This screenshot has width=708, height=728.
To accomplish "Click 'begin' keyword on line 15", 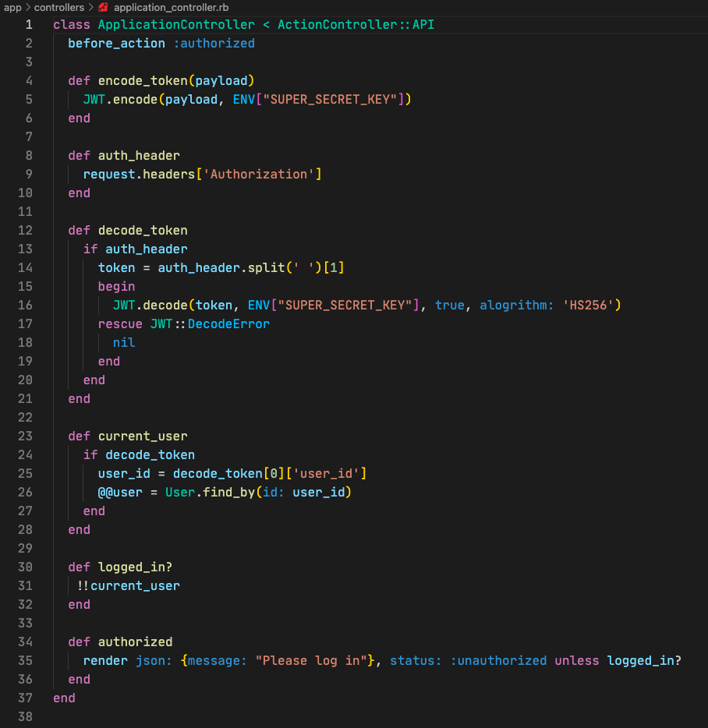I will pyautogui.click(x=117, y=287).
